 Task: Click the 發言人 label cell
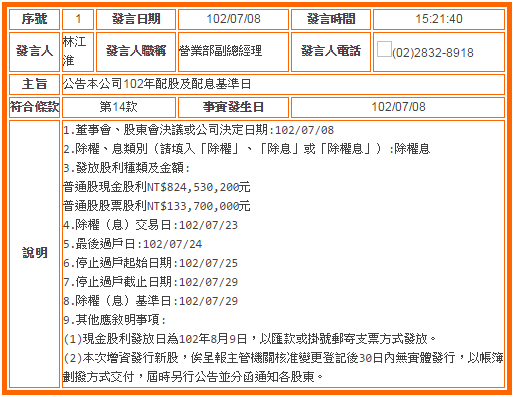coord(34,52)
